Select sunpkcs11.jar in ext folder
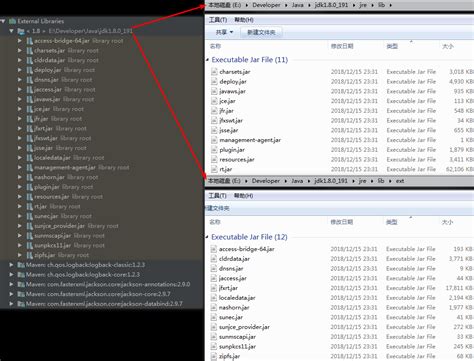474x361 pixels. 237,346
